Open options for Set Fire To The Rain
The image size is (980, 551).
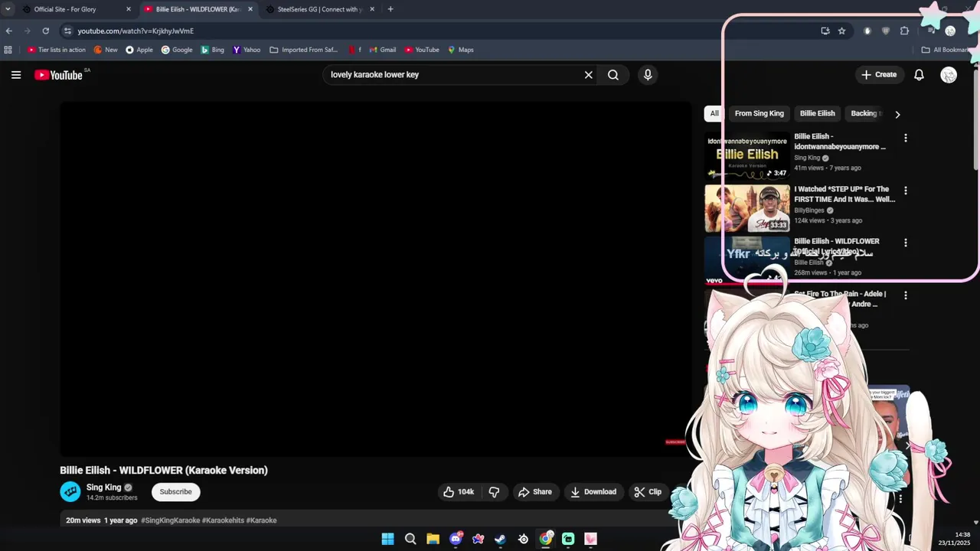[906, 295]
